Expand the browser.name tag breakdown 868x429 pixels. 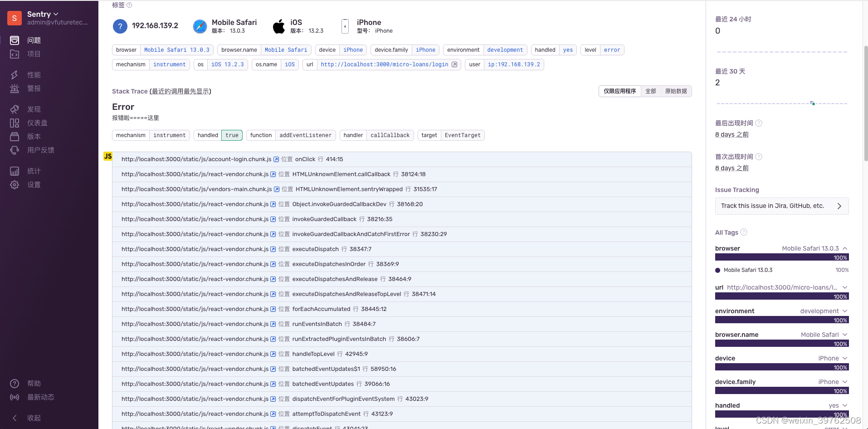pos(845,335)
